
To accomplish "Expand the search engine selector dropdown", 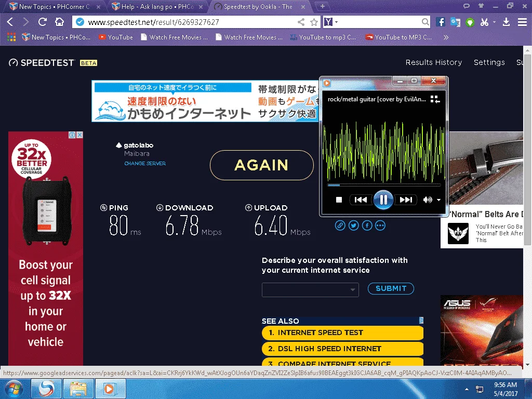I will pyautogui.click(x=337, y=22).
